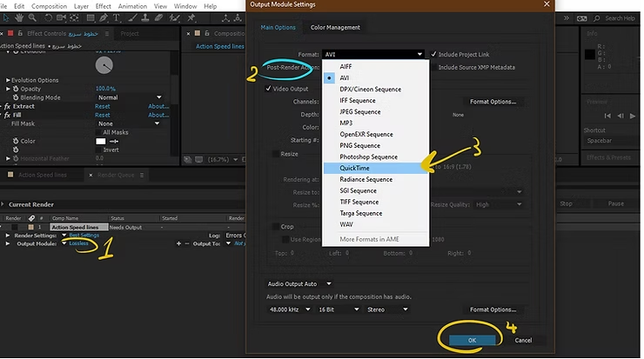Open the Blending Mode Normal dropdown
The width and height of the screenshot is (644, 359).
coord(130,97)
